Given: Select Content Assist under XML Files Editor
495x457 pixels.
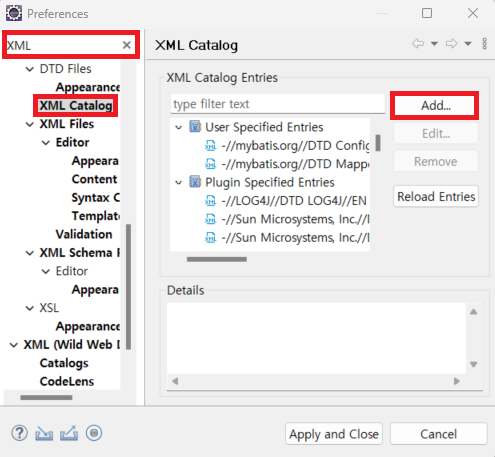Looking at the screenshot, I should (95, 179).
